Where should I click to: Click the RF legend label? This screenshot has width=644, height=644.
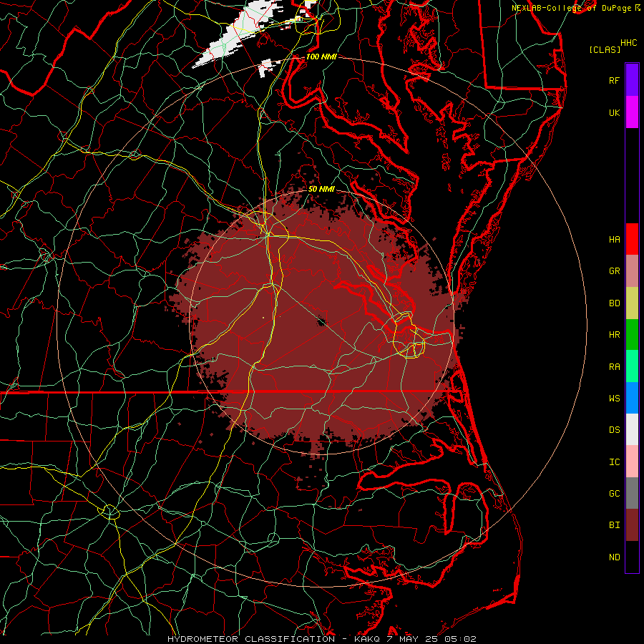(614, 80)
